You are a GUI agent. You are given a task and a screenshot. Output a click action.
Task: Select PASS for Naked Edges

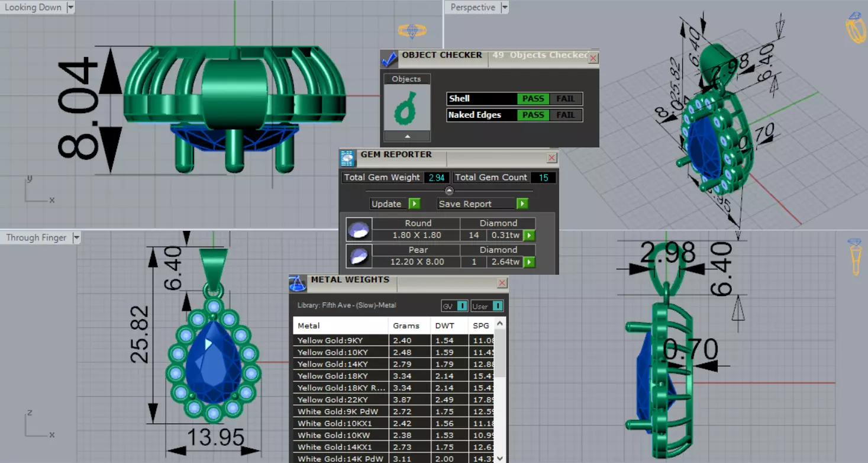coord(533,115)
